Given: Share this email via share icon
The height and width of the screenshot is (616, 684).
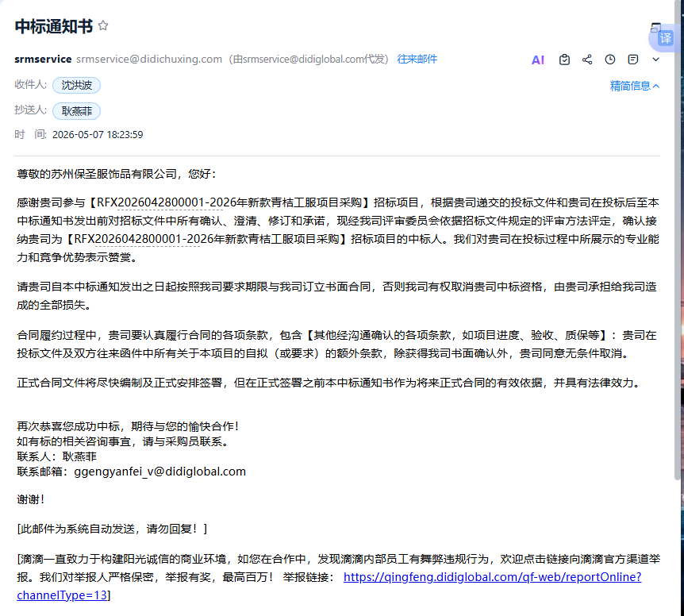Looking at the screenshot, I should [x=587, y=60].
